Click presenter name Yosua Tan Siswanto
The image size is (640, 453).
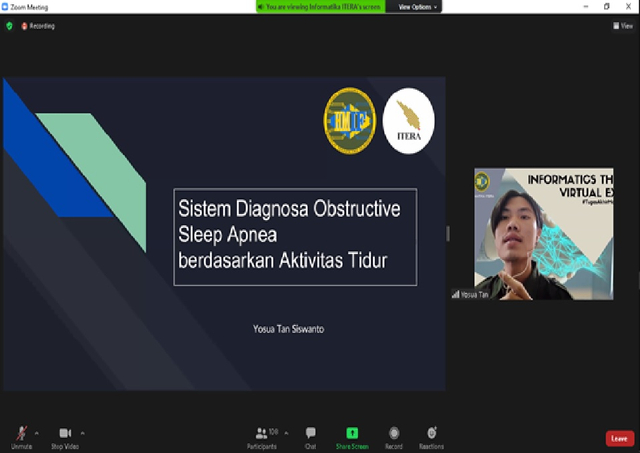[x=288, y=329]
